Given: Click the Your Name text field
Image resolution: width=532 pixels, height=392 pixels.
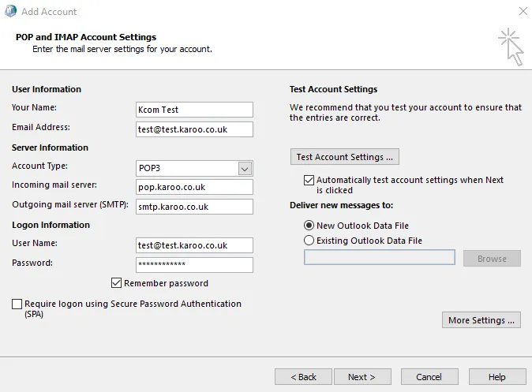Looking at the screenshot, I should coord(194,110).
